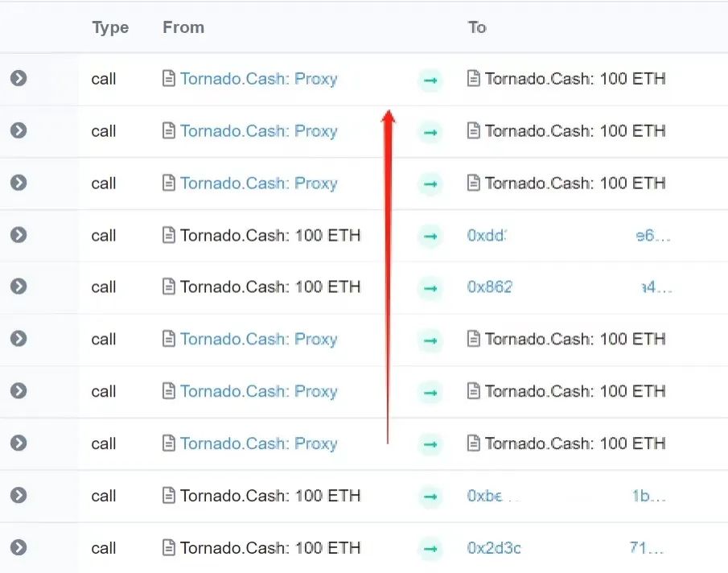
Task: Open the Tornado.Cash: Proxy link on second row
Action: [x=260, y=131]
